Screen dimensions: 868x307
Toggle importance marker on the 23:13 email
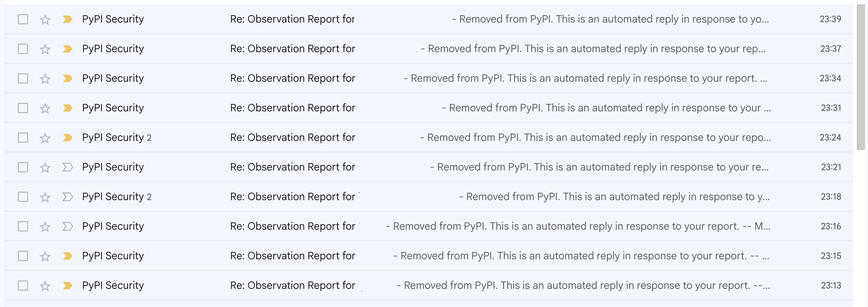(x=67, y=286)
